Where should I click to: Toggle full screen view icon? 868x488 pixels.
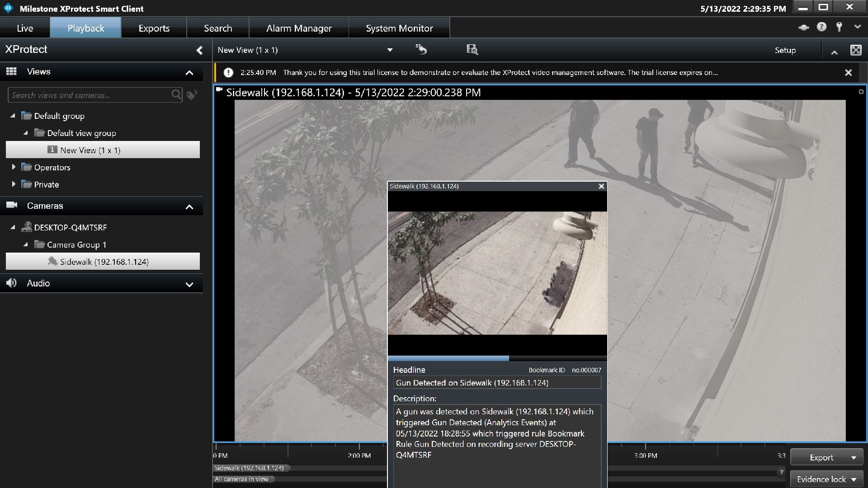point(856,50)
